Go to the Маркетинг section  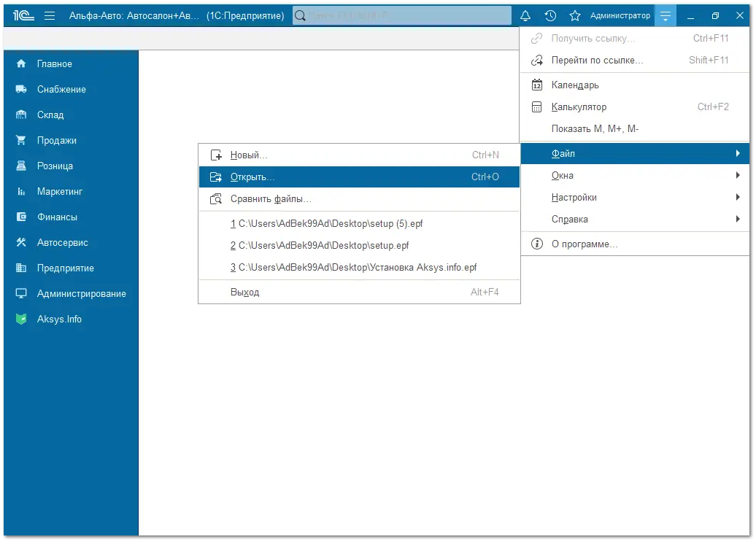tap(71, 191)
